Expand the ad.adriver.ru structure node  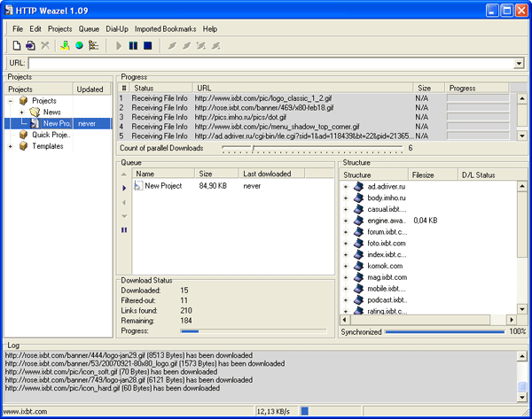coord(346,187)
